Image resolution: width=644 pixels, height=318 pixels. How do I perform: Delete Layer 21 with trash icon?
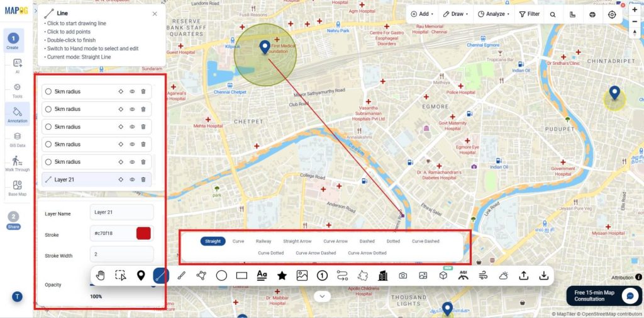(143, 179)
